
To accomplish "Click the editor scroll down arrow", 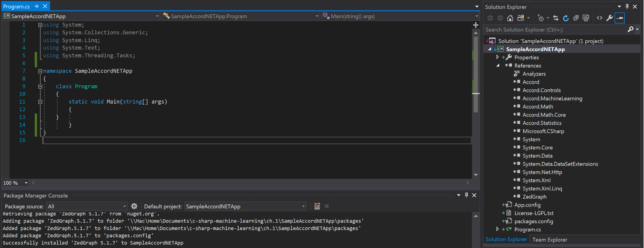I will click(476, 175).
